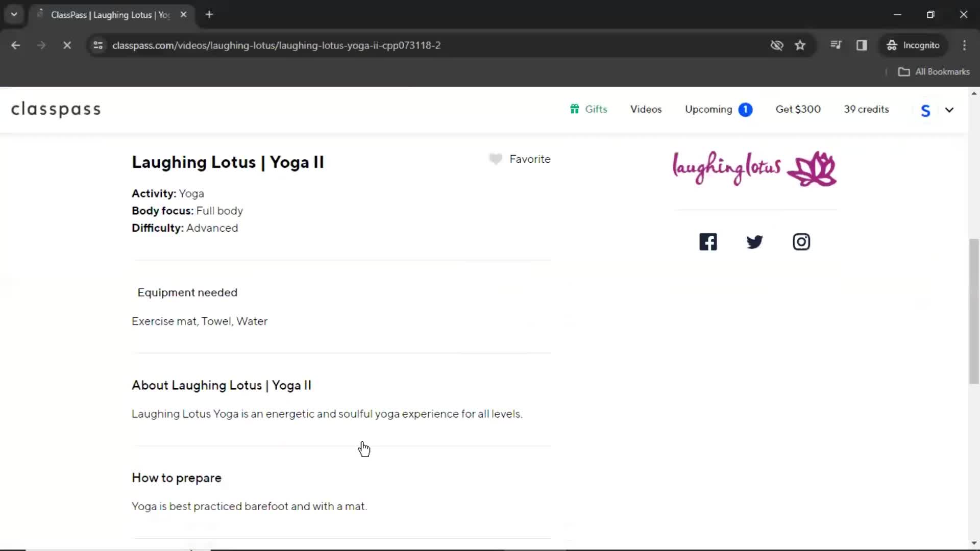Click the Upcoming notification badge
Viewport: 980px width, 551px height.
click(x=745, y=110)
